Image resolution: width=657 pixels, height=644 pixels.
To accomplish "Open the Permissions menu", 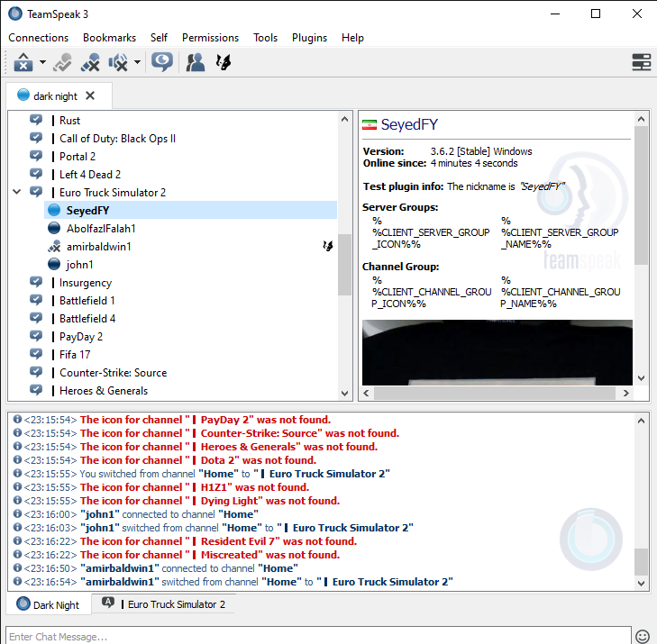I will [210, 38].
